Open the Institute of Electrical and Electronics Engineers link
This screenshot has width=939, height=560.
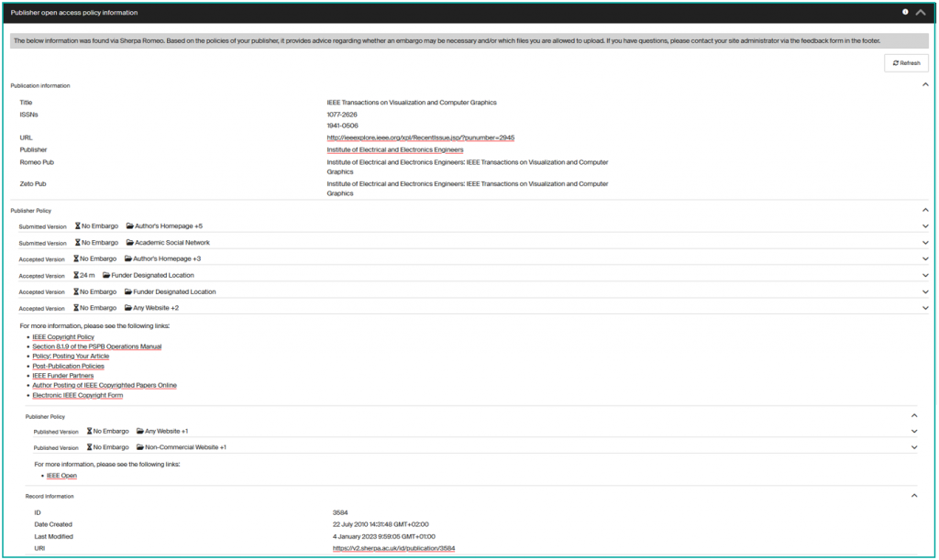tap(393, 149)
